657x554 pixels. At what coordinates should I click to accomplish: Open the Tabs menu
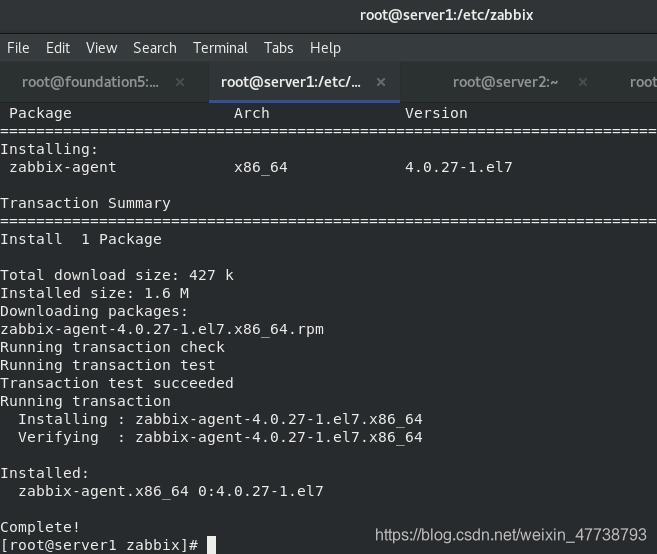click(x=278, y=48)
